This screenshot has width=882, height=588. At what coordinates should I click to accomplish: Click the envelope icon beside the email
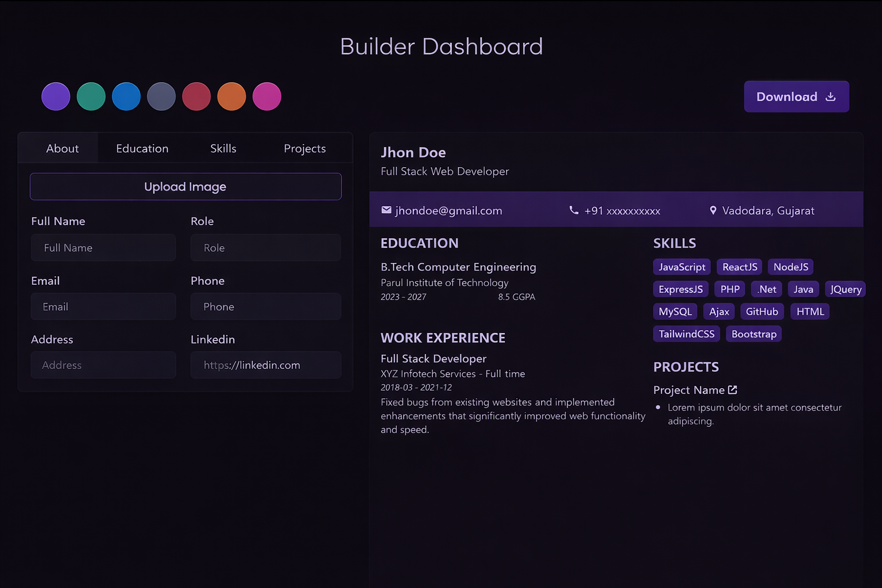386,210
